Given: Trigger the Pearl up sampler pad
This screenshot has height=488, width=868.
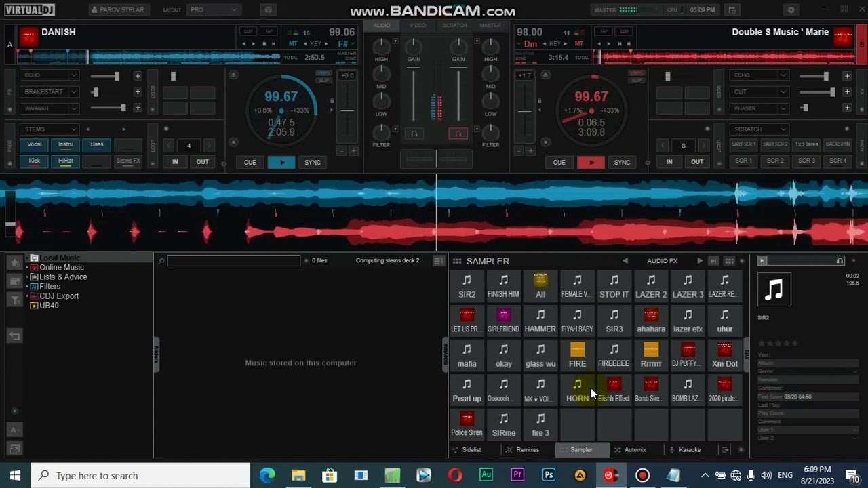Looking at the screenshot, I should point(467,390).
